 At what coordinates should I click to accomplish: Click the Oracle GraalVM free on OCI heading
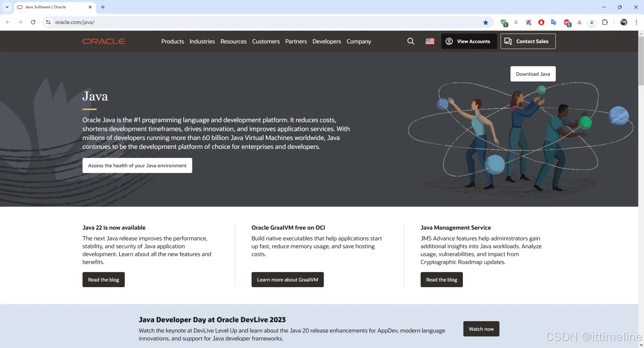[x=288, y=228]
